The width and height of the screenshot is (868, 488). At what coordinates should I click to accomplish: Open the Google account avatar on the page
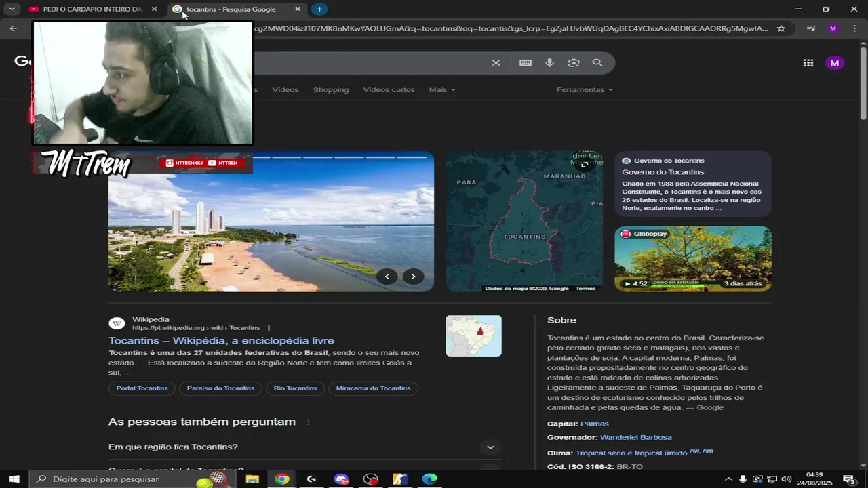835,63
